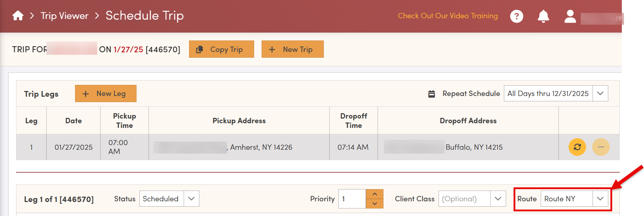Go to the home icon

18,16
